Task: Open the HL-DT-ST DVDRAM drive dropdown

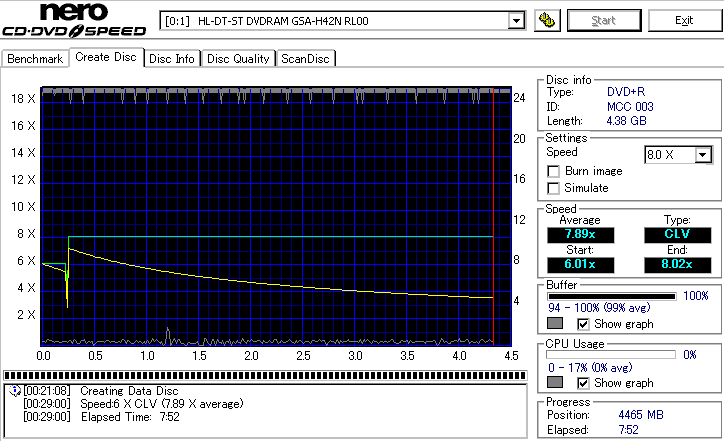Action: (x=516, y=20)
